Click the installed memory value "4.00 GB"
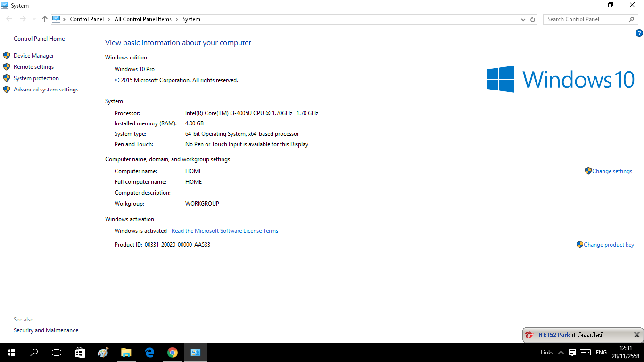Viewport: 644px width, 362px height. pos(194,123)
